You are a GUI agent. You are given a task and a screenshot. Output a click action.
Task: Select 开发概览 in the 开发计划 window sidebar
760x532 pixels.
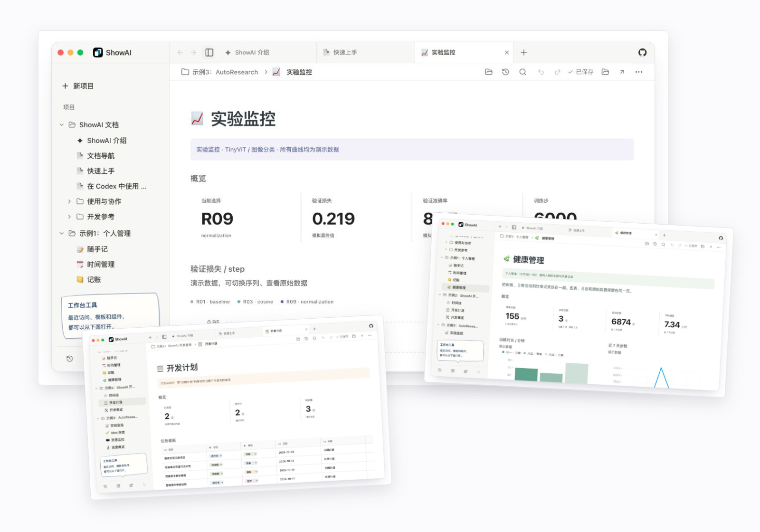coord(114,410)
